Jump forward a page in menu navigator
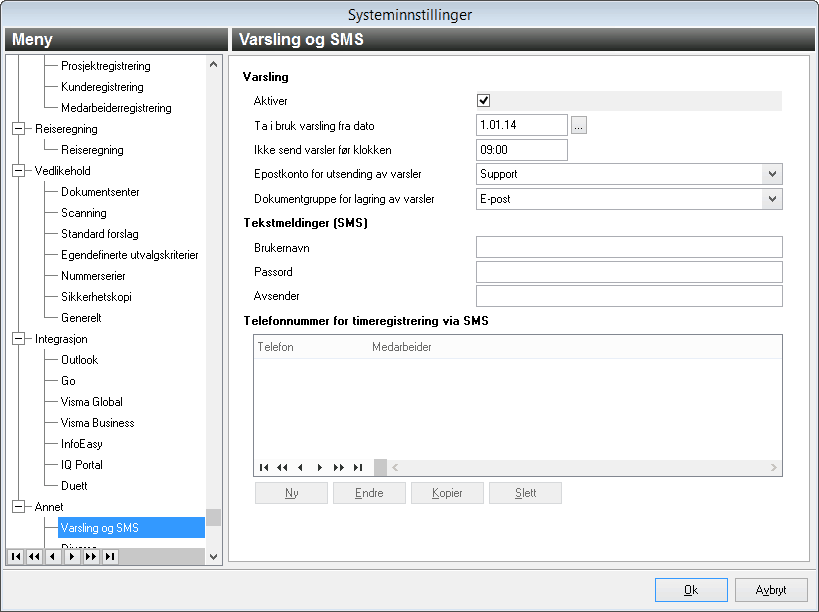 91,557
